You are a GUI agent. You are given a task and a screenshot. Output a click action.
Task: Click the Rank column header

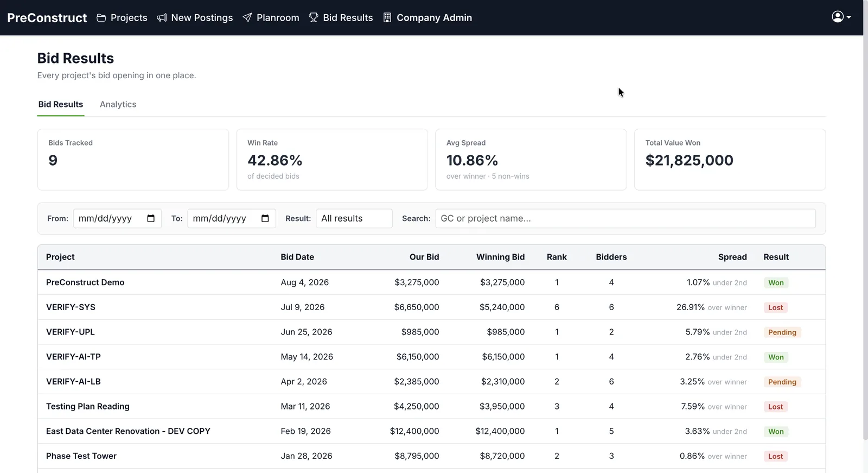[557, 257]
